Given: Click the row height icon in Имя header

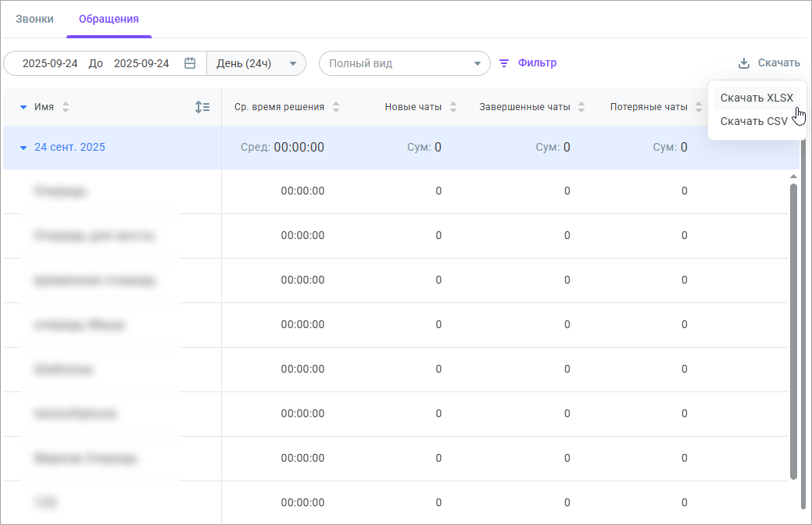Looking at the screenshot, I should [x=202, y=107].
